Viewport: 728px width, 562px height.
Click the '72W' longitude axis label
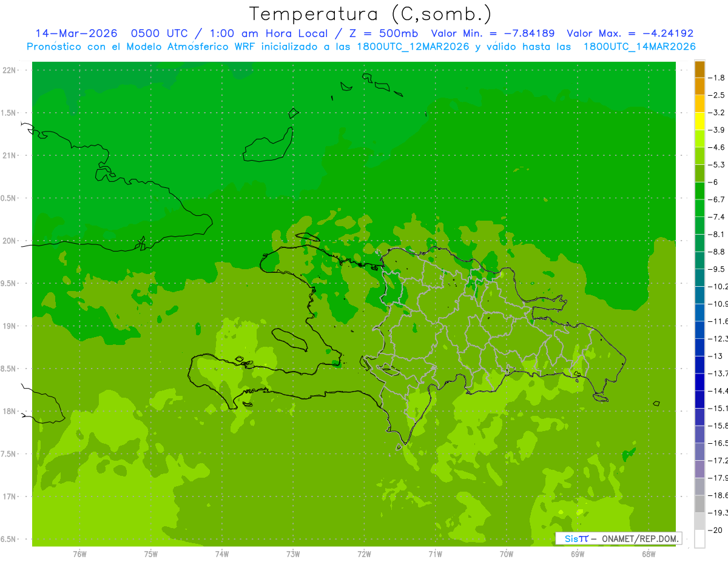[x=365, y=554]
